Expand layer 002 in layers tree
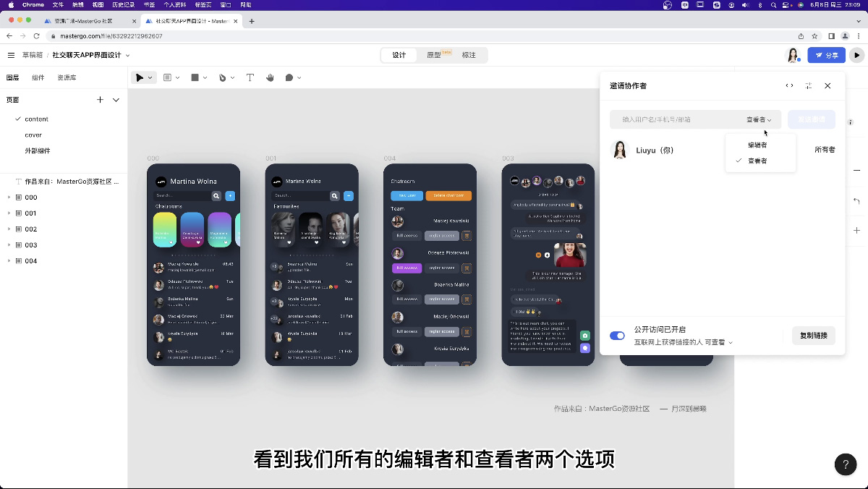The width and height of the screenshot is (868, 489). click(9, 229)
